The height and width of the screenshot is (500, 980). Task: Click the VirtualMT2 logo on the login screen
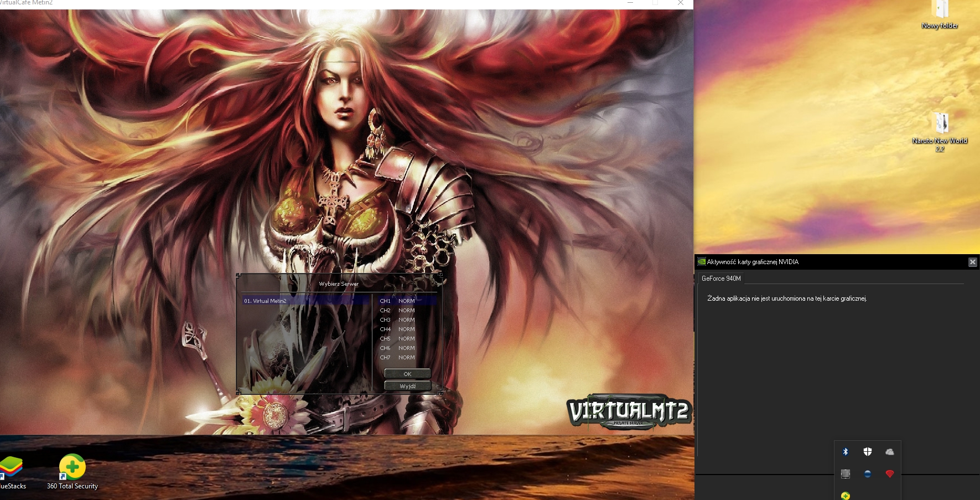tap(629, 411)
